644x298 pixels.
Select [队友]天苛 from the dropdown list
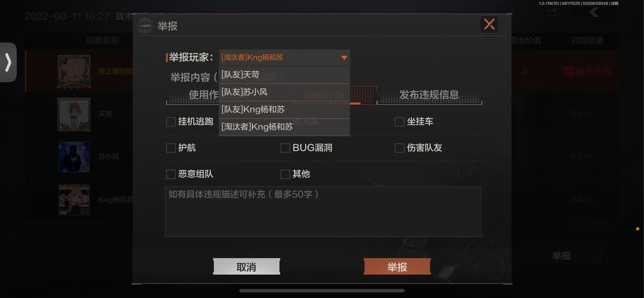(284, 75)
